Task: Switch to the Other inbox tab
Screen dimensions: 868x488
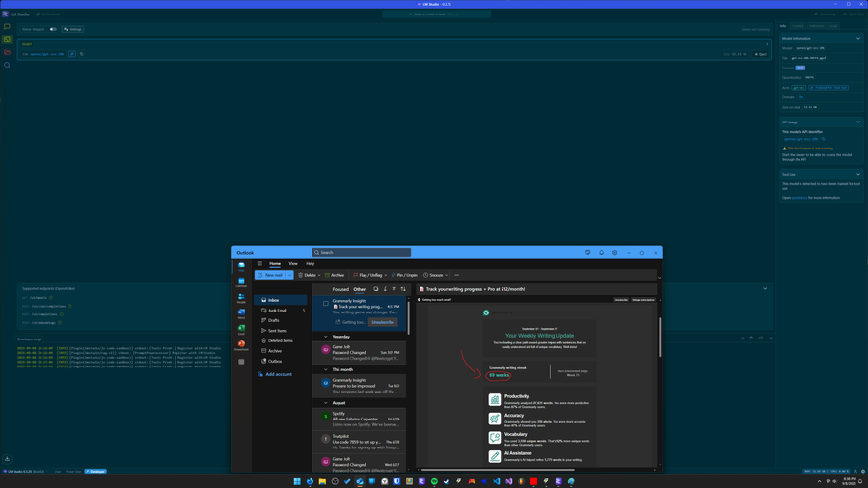Action: [x=360, y=289]
